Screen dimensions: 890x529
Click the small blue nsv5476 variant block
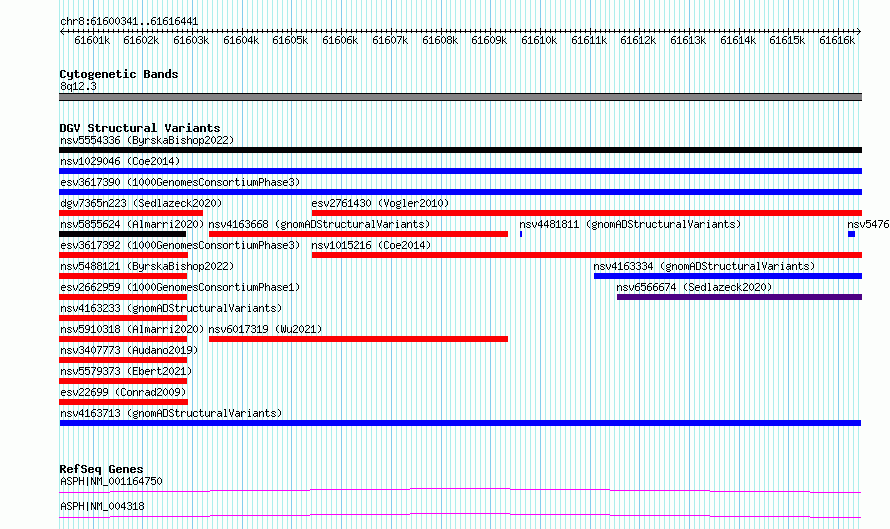(x=851, y=234)
